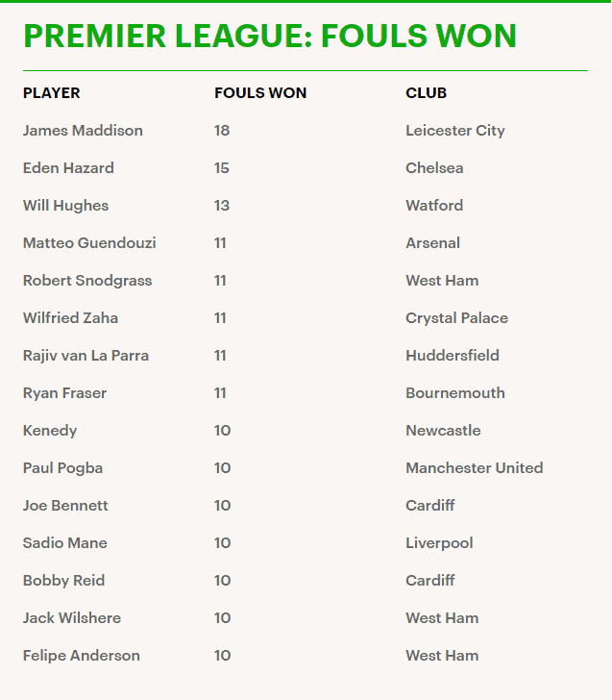This screenshot has width=612, height=700.
Task: Click the Leicester City club name
Action: click(x=455, y=131)
